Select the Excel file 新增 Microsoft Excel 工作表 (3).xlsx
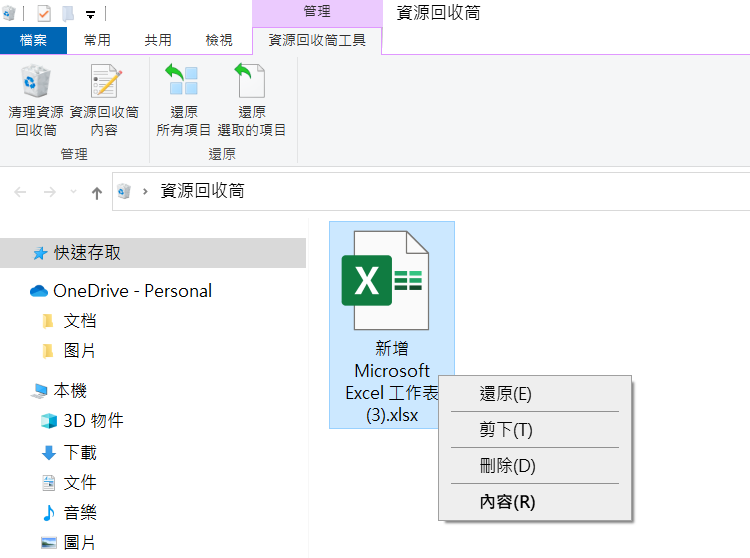Image resolution: width=750 pixels, height=558 pixels. [x=392, y=325]
